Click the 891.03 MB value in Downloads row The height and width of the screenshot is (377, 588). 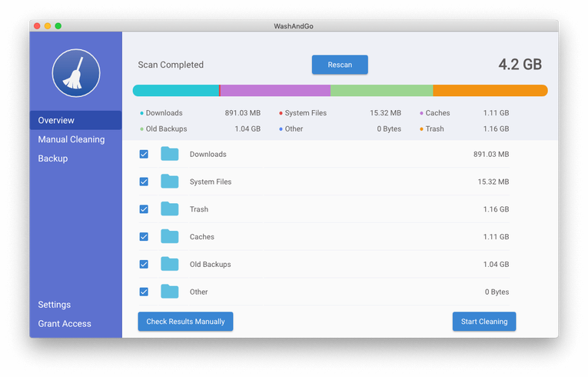(491, 155)
